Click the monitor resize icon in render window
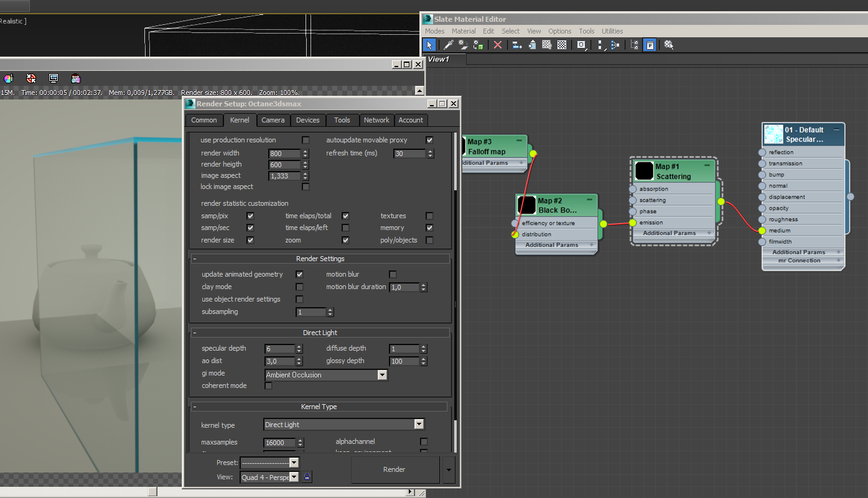 [54, 78]
